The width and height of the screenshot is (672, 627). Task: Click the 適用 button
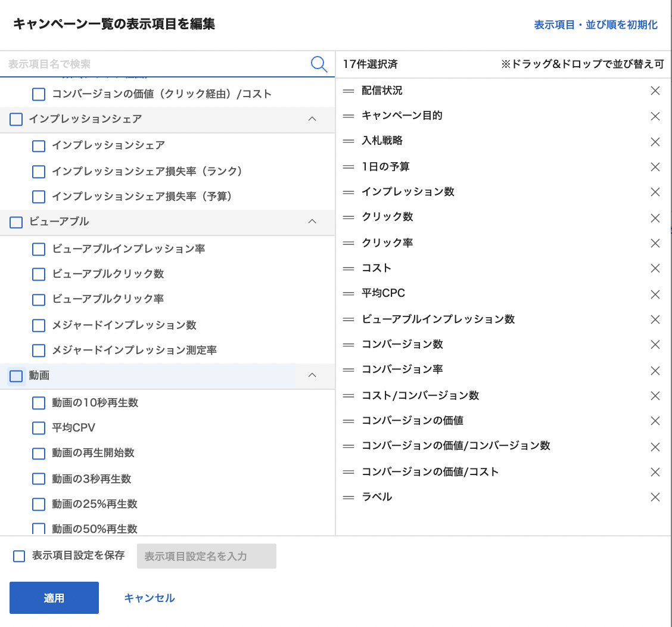54,598
